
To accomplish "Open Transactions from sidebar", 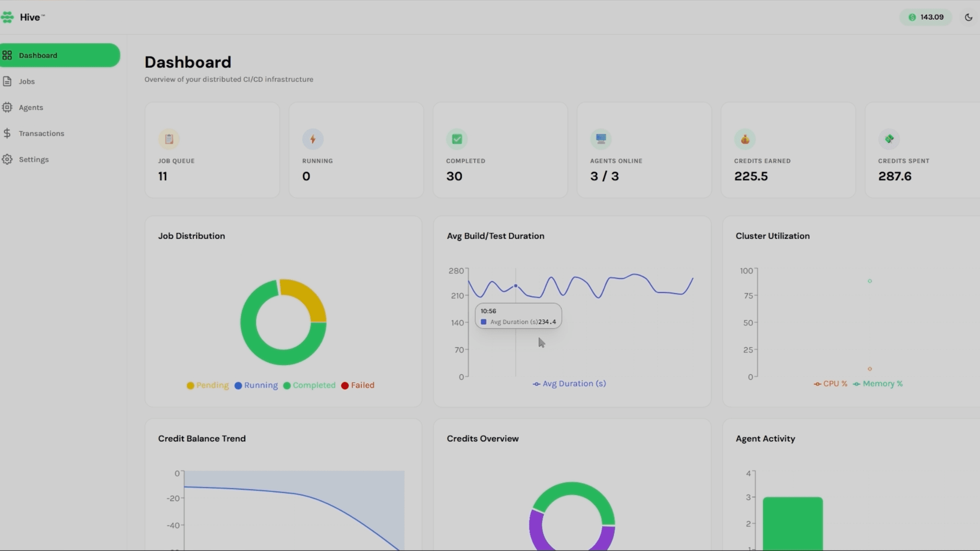I will [x=41, y=133].
